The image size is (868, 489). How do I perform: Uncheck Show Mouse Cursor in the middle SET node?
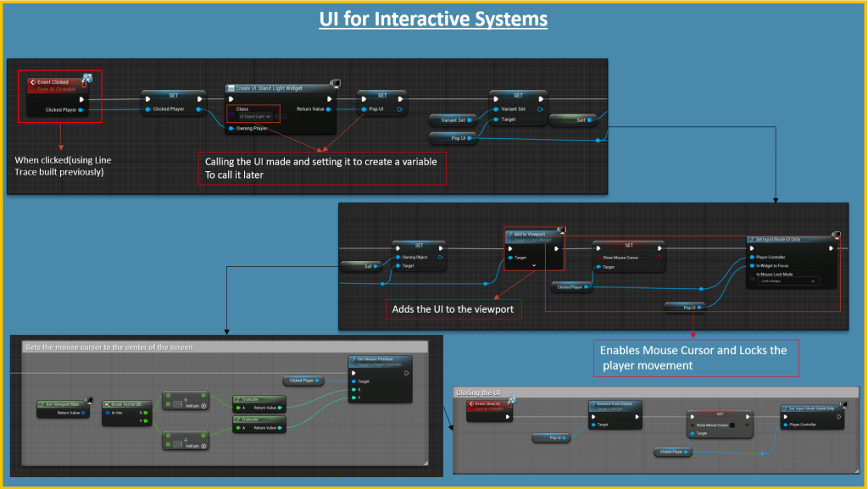[x=643, y=257]
